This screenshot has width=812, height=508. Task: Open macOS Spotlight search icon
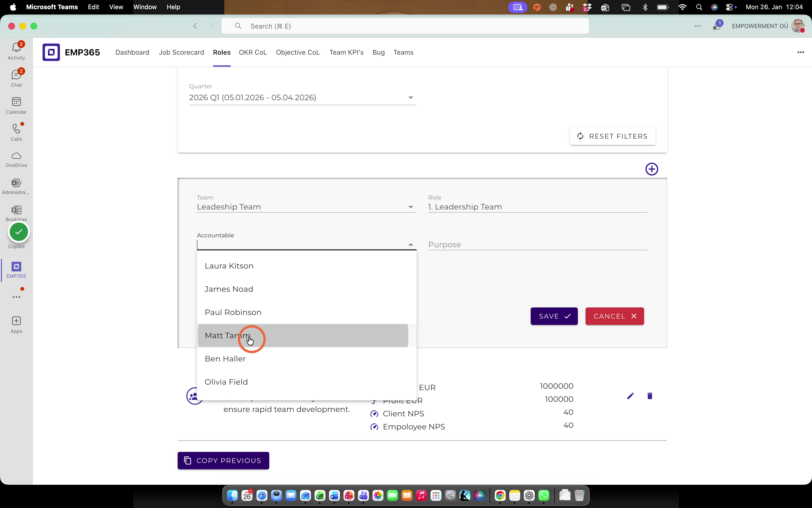pyautogui.click(x=699, y=7)
